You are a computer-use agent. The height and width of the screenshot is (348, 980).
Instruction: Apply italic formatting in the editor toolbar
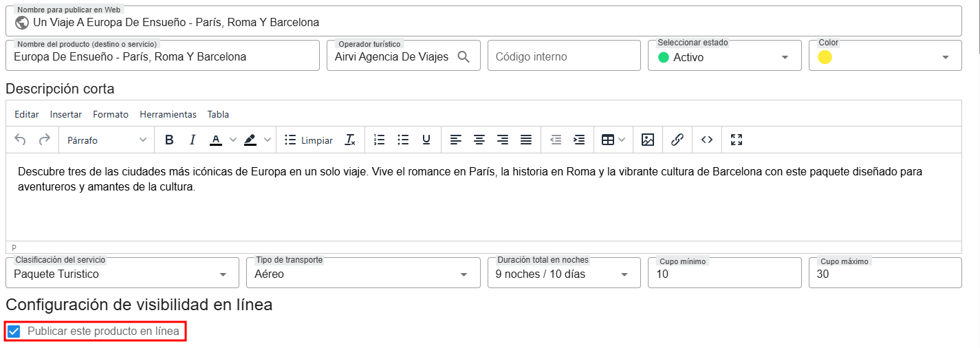[x=193, y=140]
